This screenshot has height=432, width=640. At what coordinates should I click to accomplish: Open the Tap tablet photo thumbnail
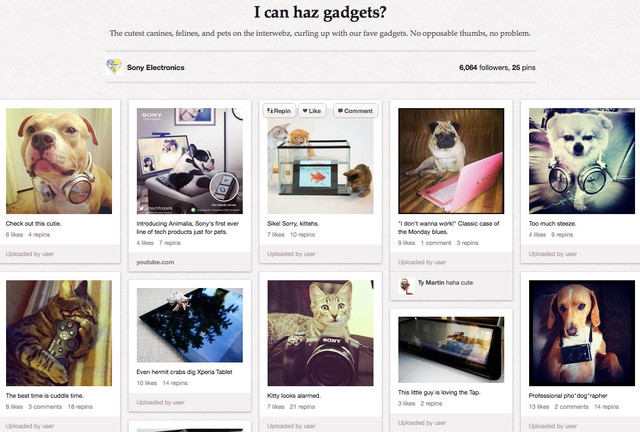pyautogui.click(x=451, y=350)
